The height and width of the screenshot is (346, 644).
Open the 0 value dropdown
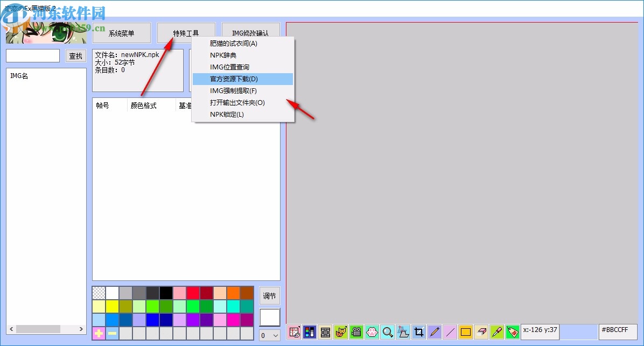(x=270, y=335)
